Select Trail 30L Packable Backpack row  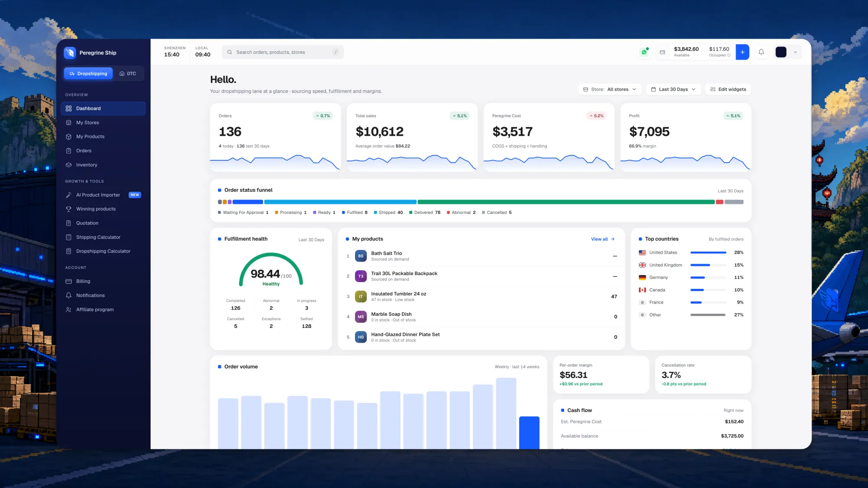[481, 276]
